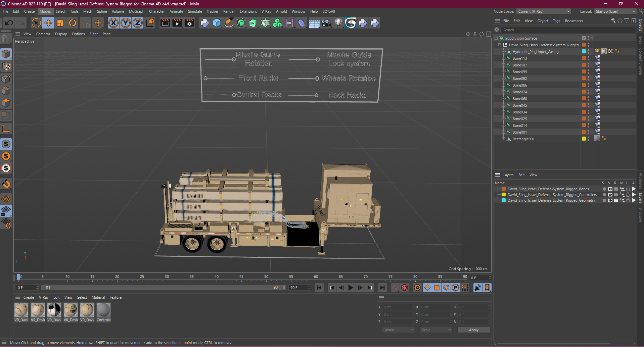
Task: Go to start of animation
Action: click(x=319, y=288)
